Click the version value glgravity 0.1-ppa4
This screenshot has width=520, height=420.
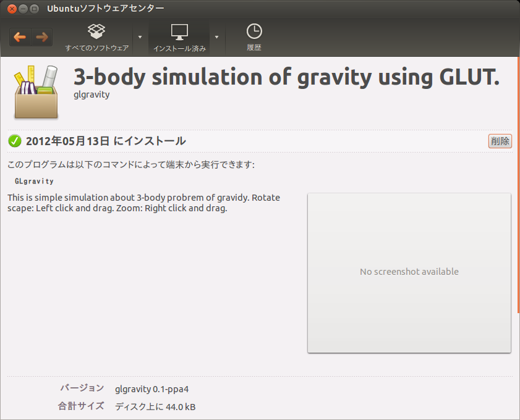[152, 389]
